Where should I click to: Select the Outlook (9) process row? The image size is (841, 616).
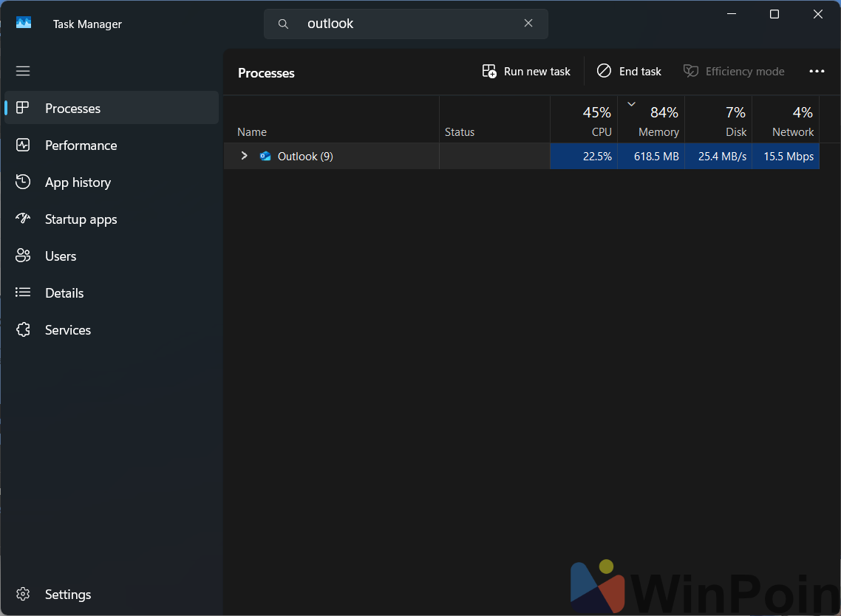[521, 156]
